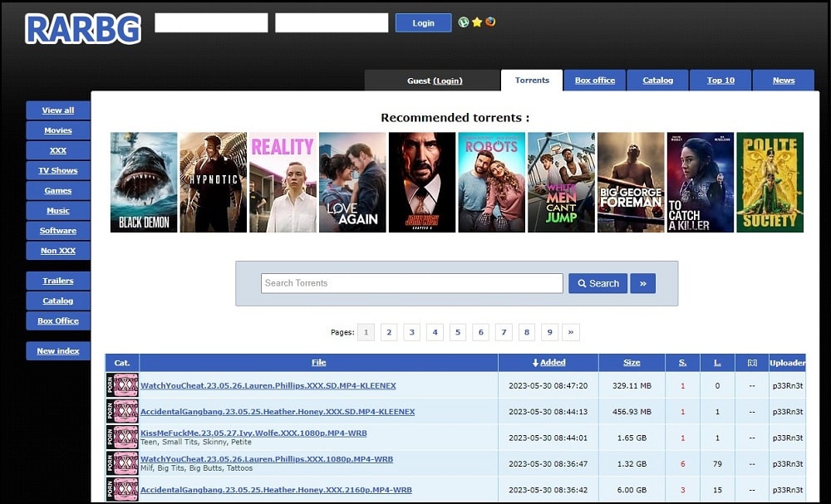
Task: Click the category icon in the 456.93 MB row
Action: (x=122, y=411)
